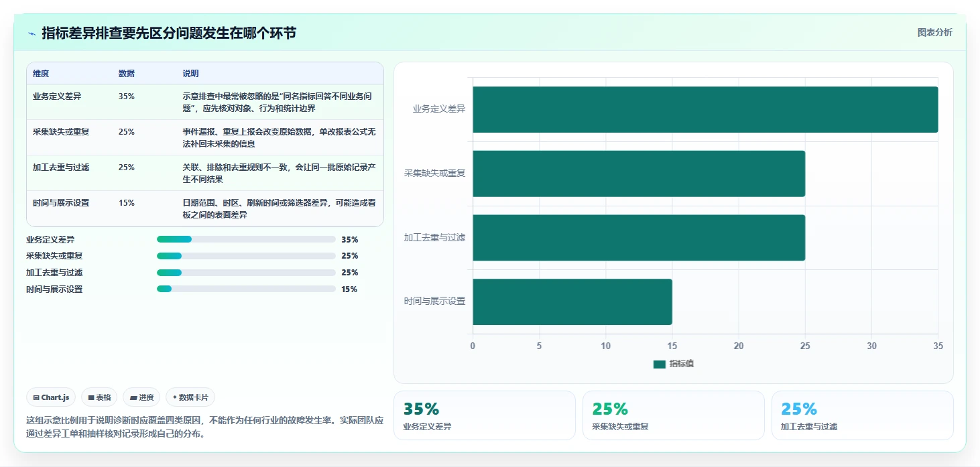This screenshot has height=467, width=980.
Task: Select the 数据卡片 tag chip
Action: point(190,397)
